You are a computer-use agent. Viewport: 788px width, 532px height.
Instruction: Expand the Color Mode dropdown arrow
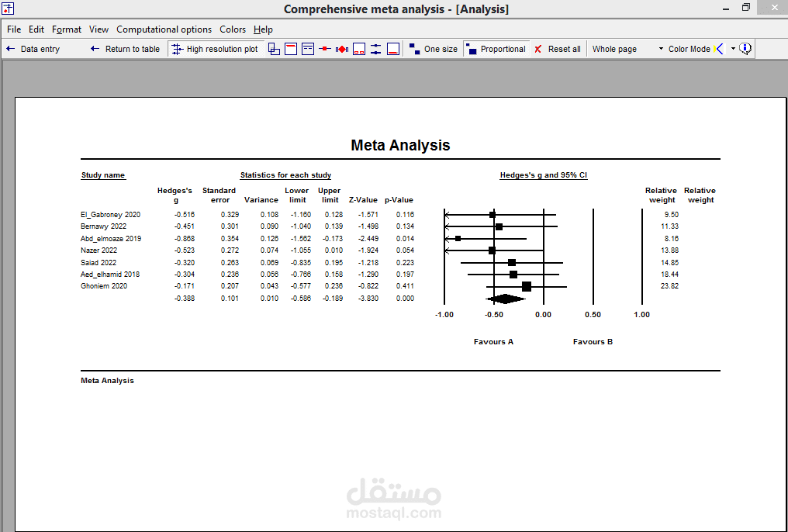click(x=732, y=48)
